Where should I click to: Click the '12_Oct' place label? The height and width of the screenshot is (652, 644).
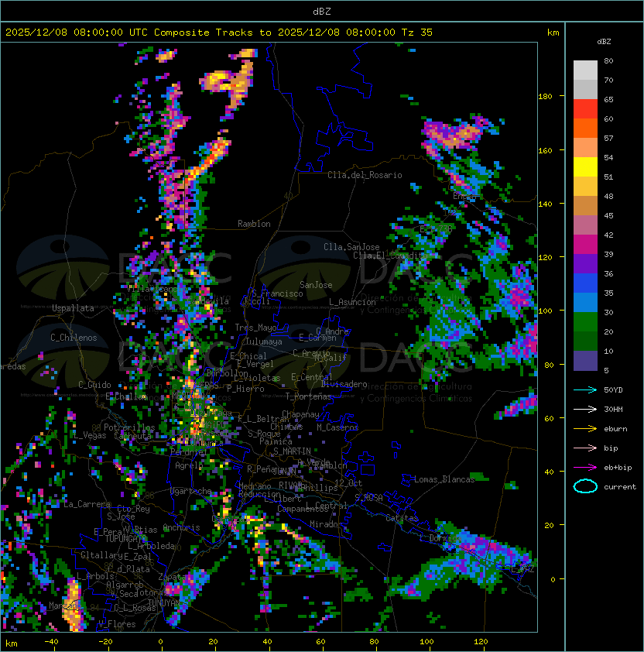[348, 483]
